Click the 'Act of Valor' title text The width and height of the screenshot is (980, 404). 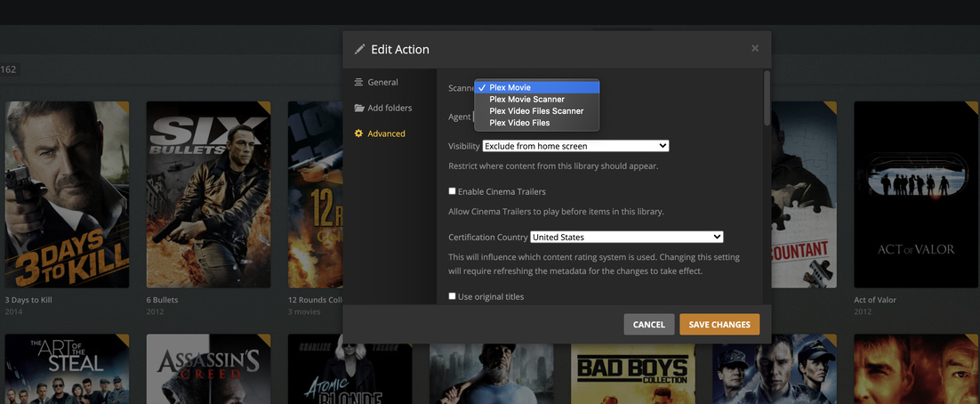875,300
